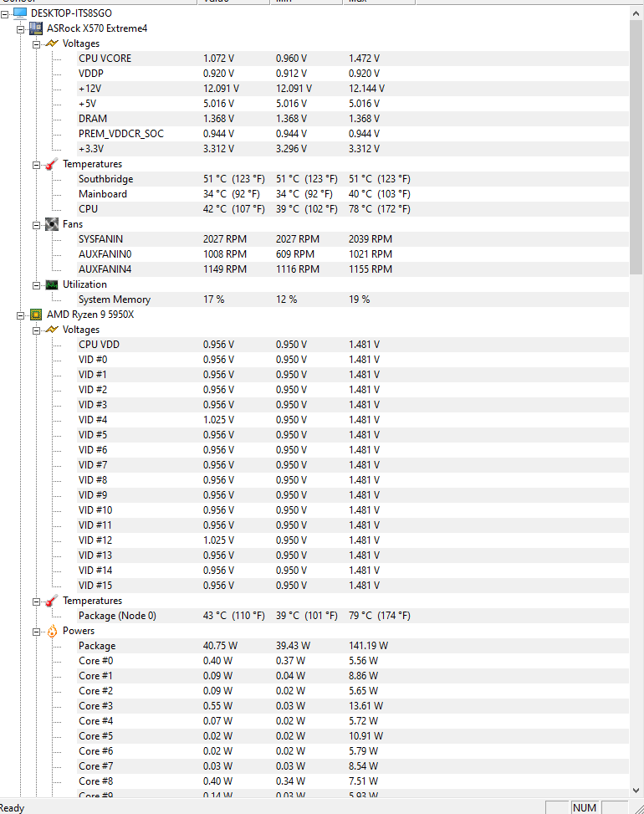Select the CPU VDD row
The width and height of the screenshot is (644, 814).
click(x=353, y=344)
